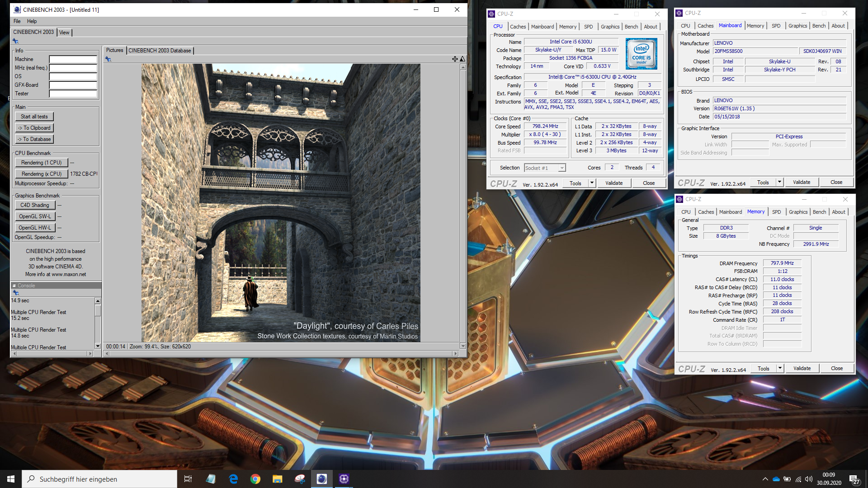
Task: Open the volume speaker tray icon
Action: [809, 479]
